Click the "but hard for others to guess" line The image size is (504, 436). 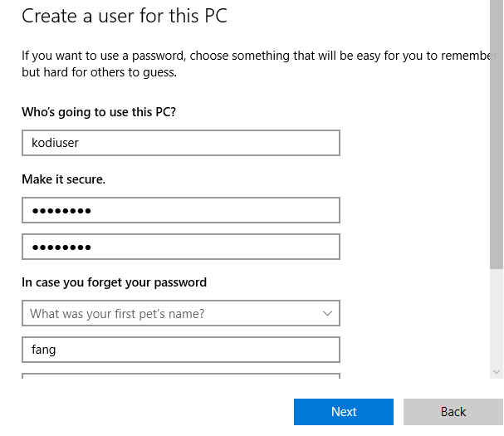pyautogui.click(x=99, y=72)
